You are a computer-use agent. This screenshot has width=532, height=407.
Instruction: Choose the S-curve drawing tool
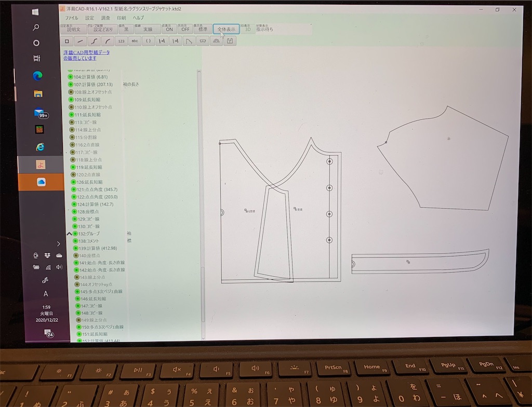(x=94, y=41)
